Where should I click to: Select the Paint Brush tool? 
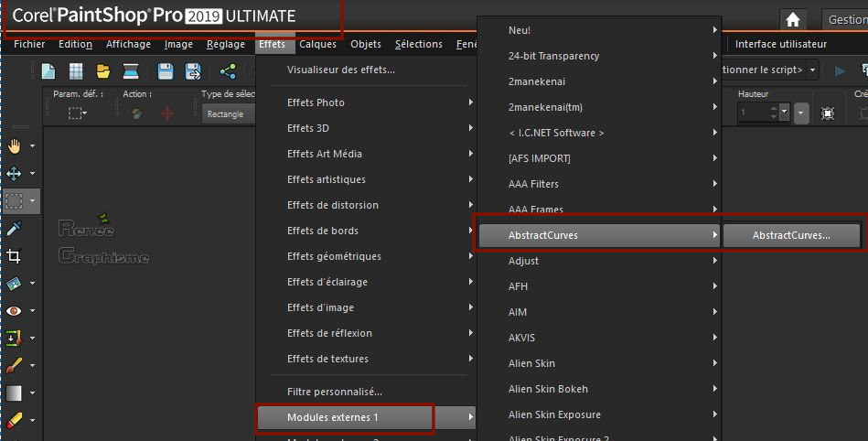point(14,365)
